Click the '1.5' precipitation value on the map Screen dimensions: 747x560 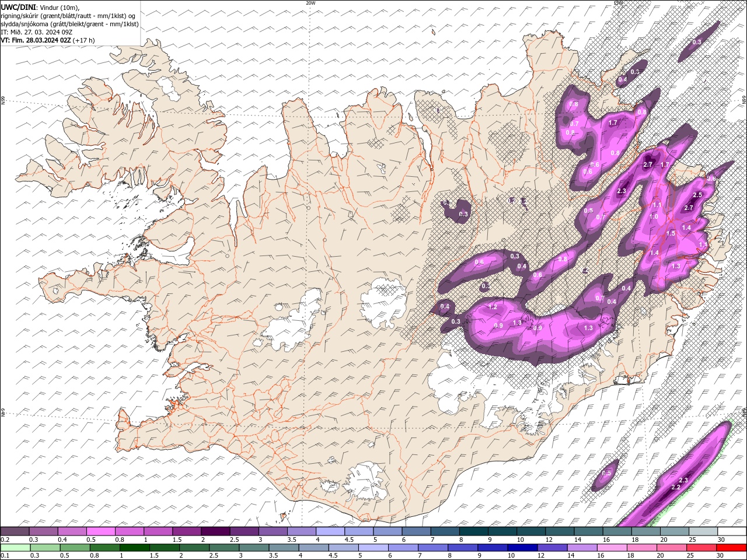[x=671, y=233]
